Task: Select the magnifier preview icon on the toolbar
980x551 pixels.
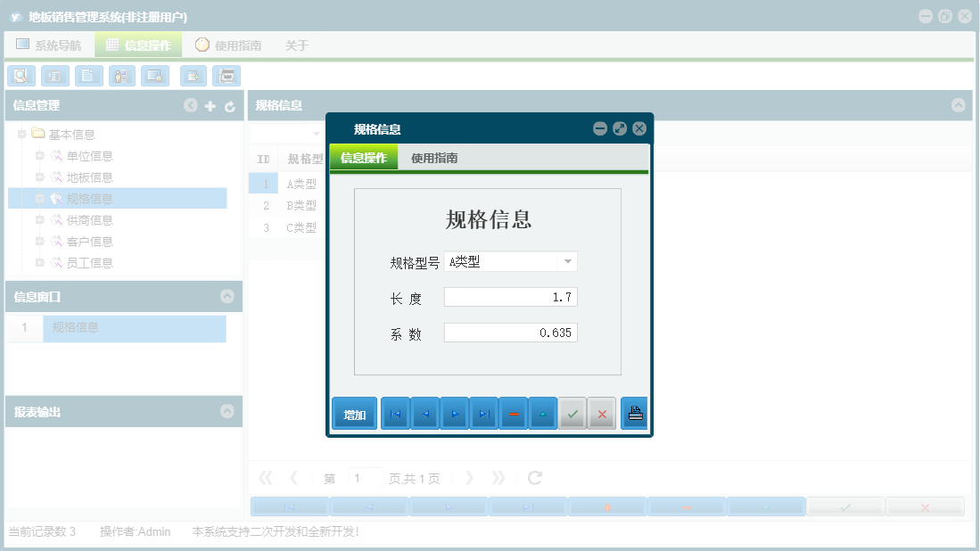Action: coord(21,76)
